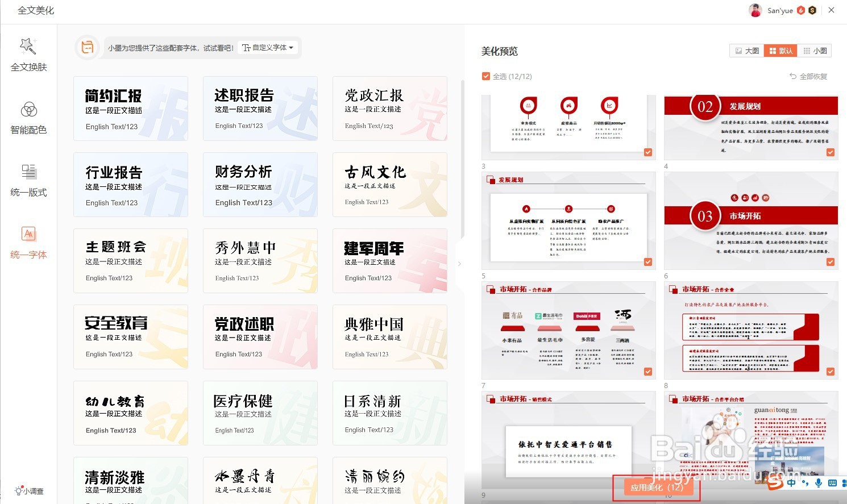The width and height of the screenshot is (847, 504).
Task: Click the red membership badge icon
Action: pyautogui.click(x=801, y=10)
